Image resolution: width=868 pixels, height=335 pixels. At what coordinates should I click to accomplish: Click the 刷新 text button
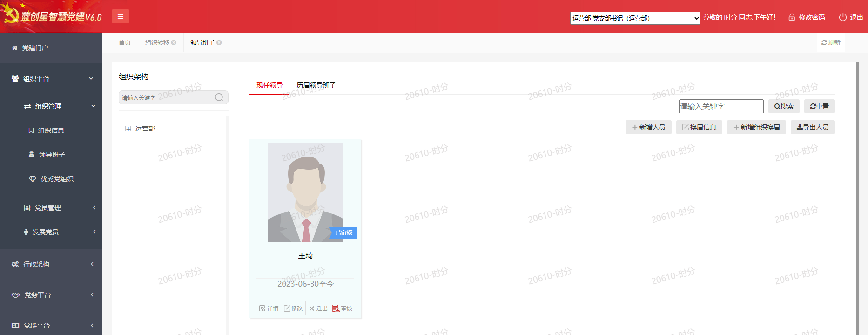[834, 42]
